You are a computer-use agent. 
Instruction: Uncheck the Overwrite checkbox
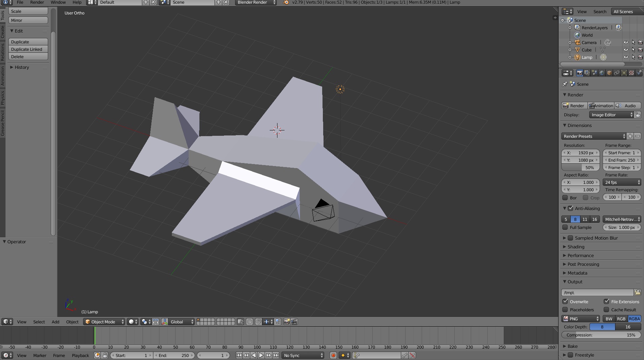point(565,302)
